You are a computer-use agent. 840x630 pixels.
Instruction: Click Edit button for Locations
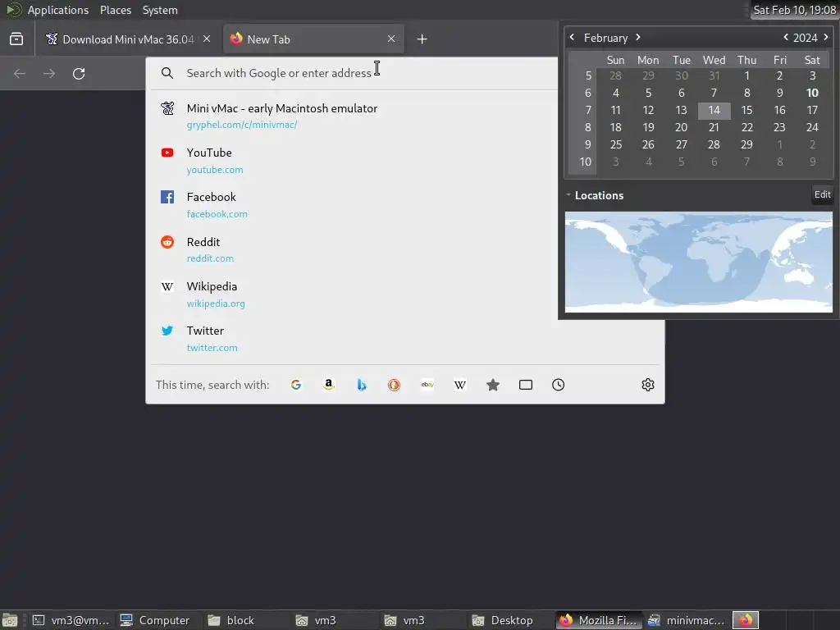tap(822, 194)
